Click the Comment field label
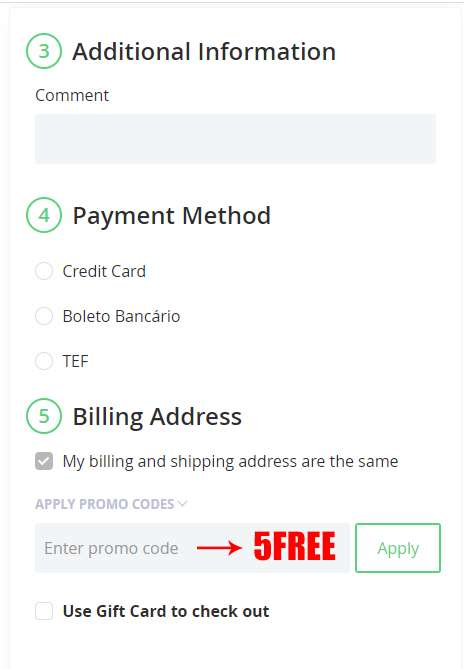Image resolution: width=464 pixels, height=669 pixels. [x=72, y=95]
